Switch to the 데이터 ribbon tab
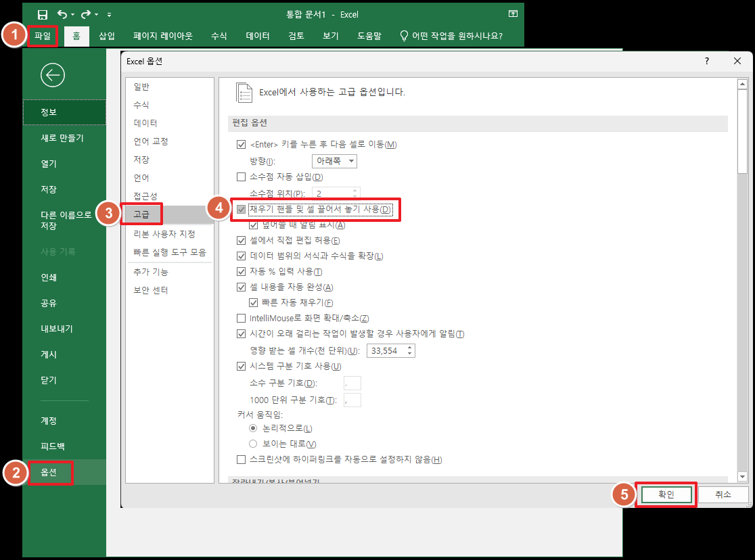755x560 pixels. pyautogui.click(x=257, y=37)
